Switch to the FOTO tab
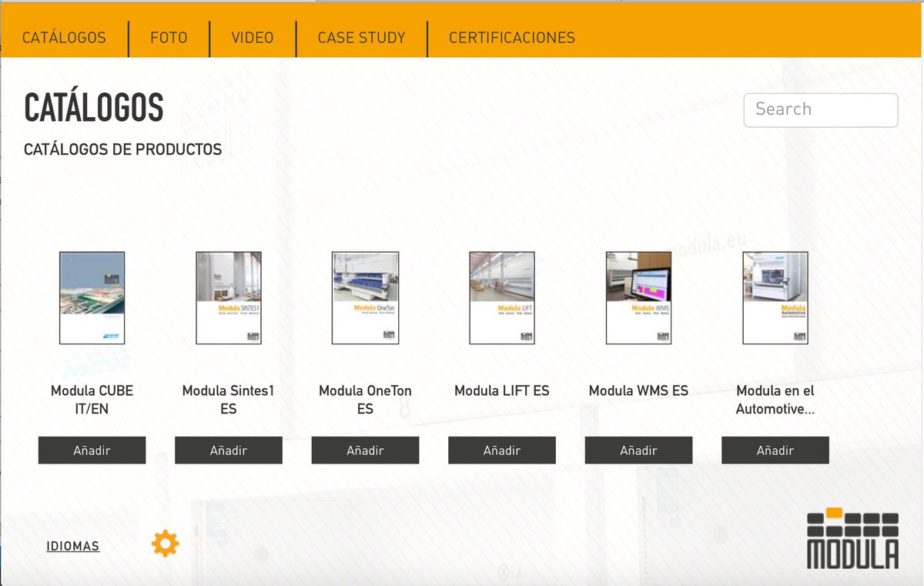924x586 pixels. [169, 37]
